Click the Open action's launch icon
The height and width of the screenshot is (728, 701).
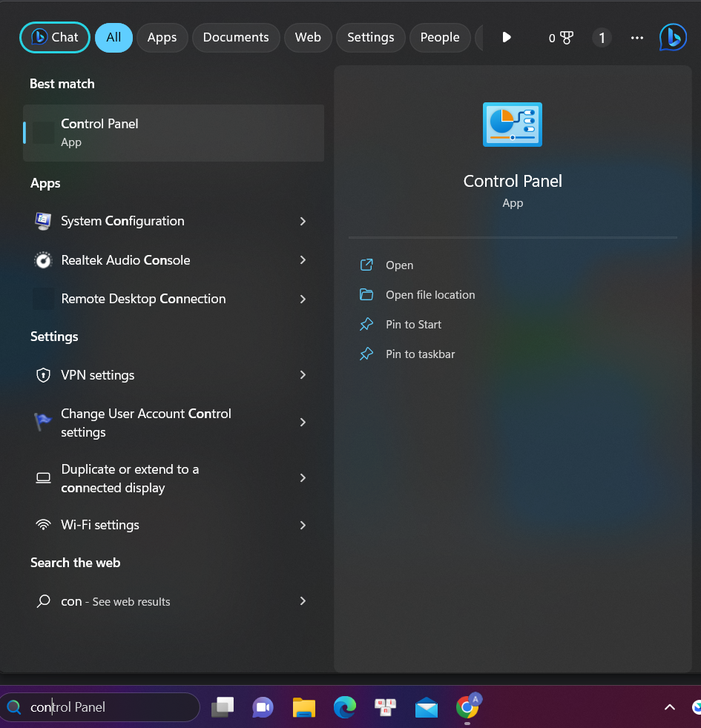point(366,265)
